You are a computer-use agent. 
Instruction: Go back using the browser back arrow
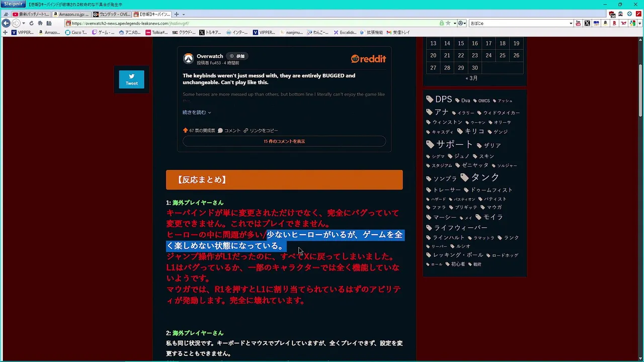click(x=6, y=23)
